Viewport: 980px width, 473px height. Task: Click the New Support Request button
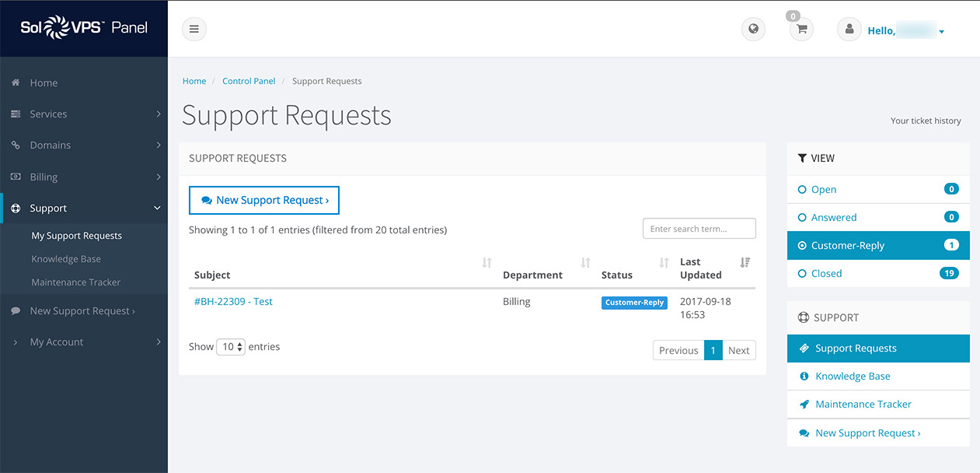pyautogui.click(x=264, y=200)
